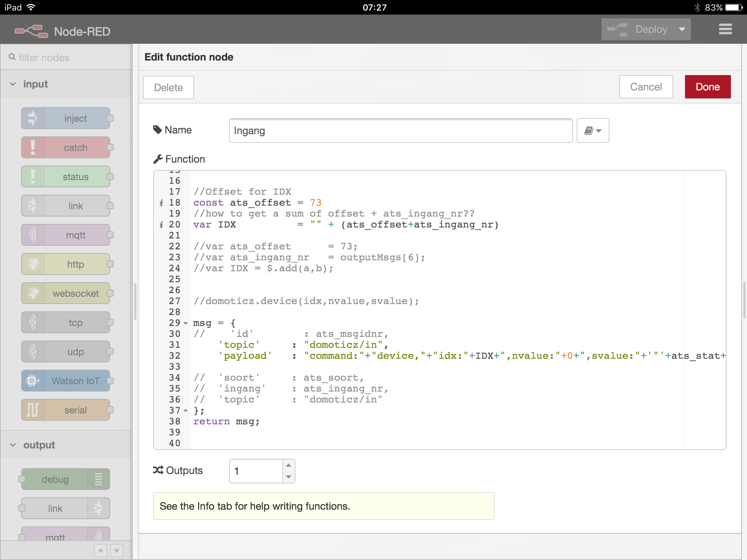This screenshot has width=747, height=560.
Task: Increase Outputs count with up arrow
Action: pyautogui.click(x=289, y=465)
